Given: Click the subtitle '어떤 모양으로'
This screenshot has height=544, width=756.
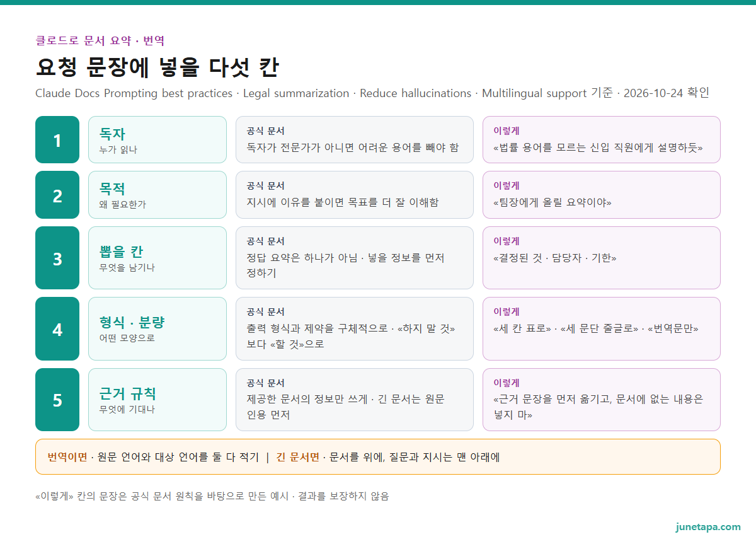Looking at the screenshot, I should pos(127,338).
